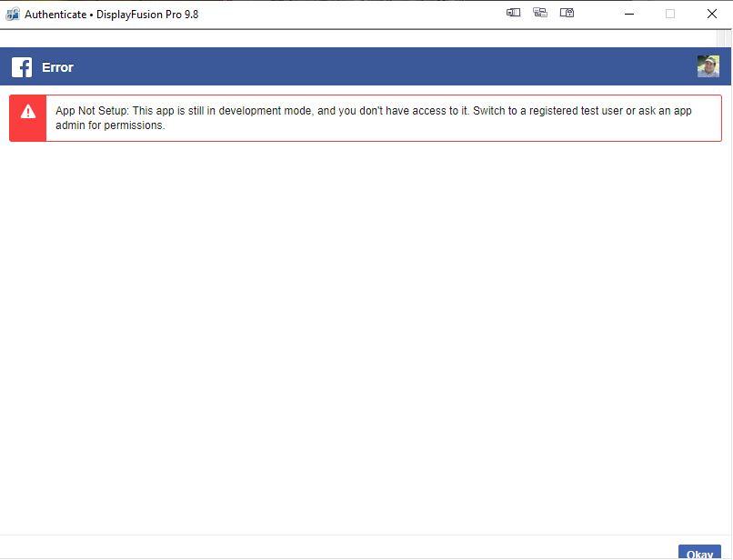Click the middle DisplayFusion windows button in title bar
The height and width of the screenshot is (560, 733).
pos(540,14)
